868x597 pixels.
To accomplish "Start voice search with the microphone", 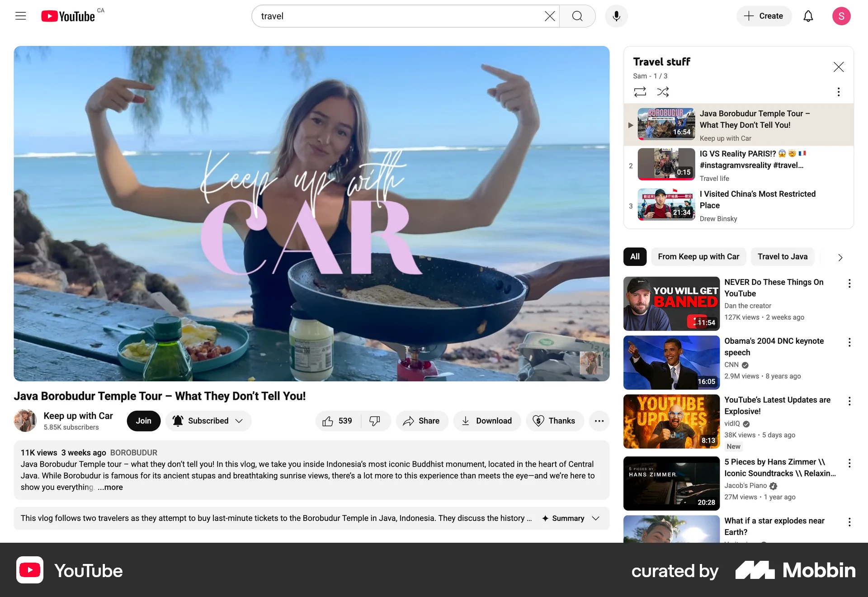I will 616,16.
